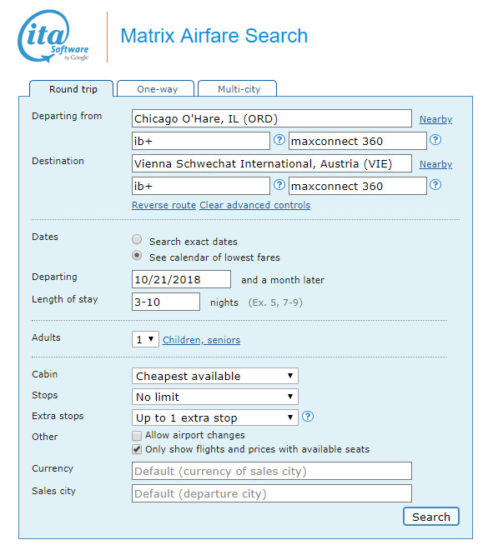
Task: Select the Search exact dates option
Action: pyautogui.click(x=137, y=240)
